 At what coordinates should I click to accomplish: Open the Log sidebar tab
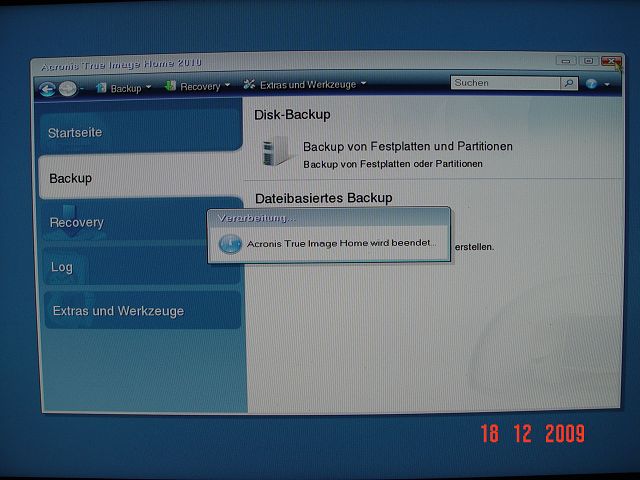click(x=142, y=267)
